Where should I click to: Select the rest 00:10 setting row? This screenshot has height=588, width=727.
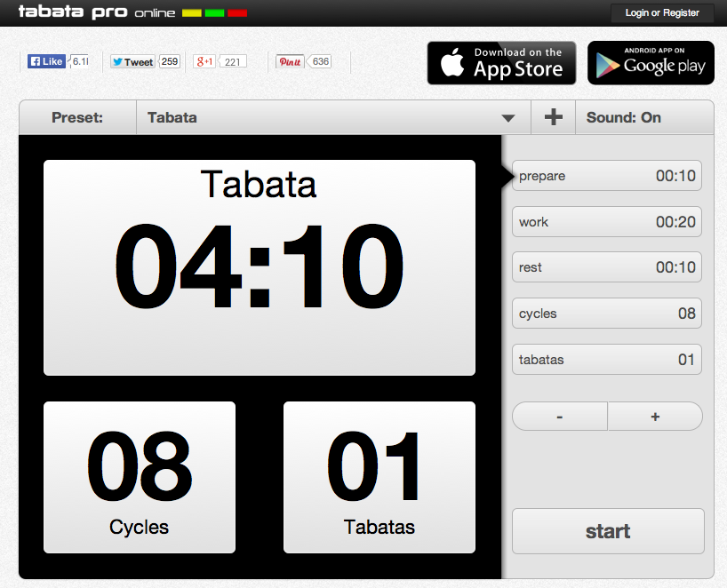coord(607,267)
